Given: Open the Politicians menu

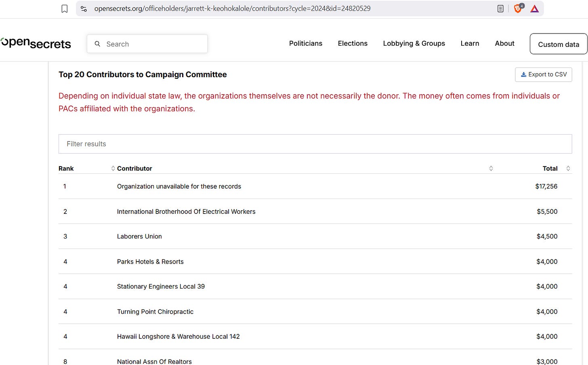Looking at the screenshot, I should coord(306,44).
